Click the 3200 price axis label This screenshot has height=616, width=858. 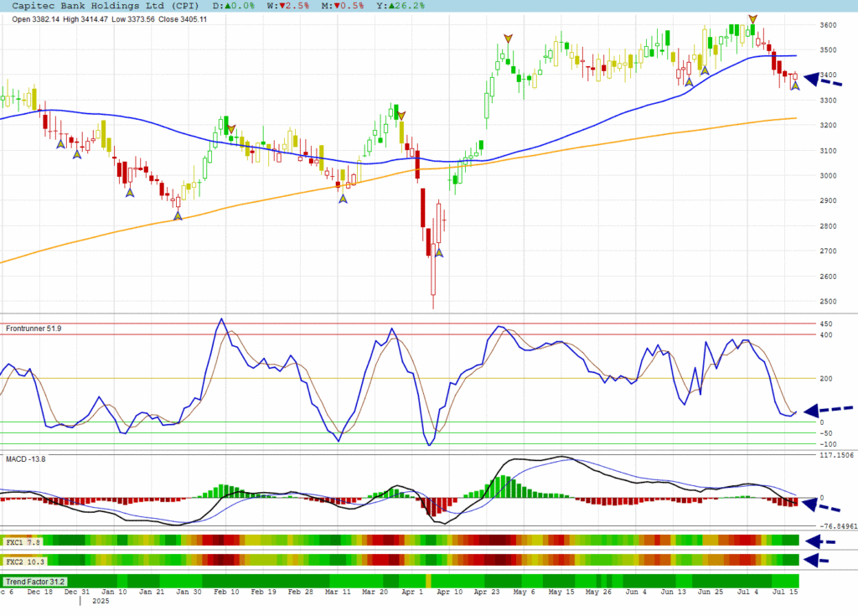click(828, 126)
